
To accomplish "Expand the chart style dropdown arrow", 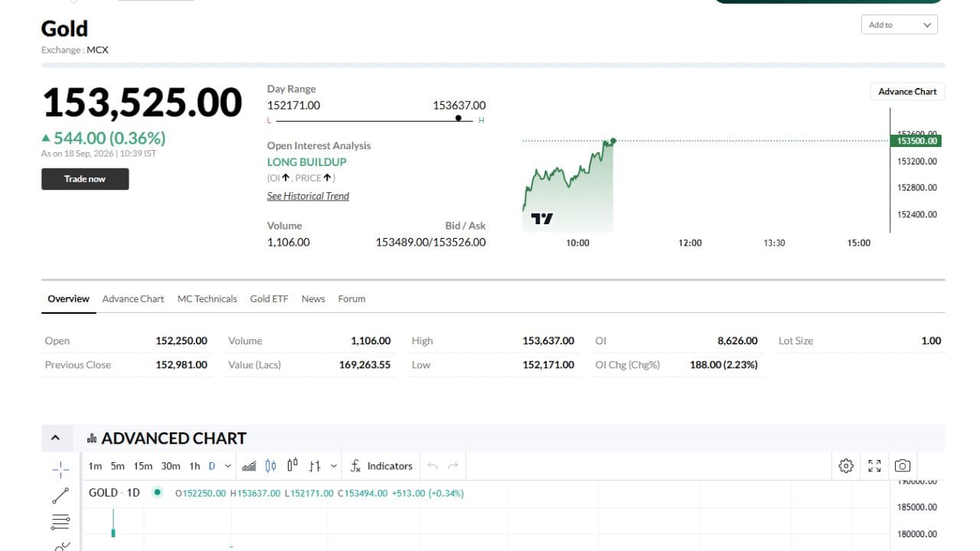I will click(334, 466).
